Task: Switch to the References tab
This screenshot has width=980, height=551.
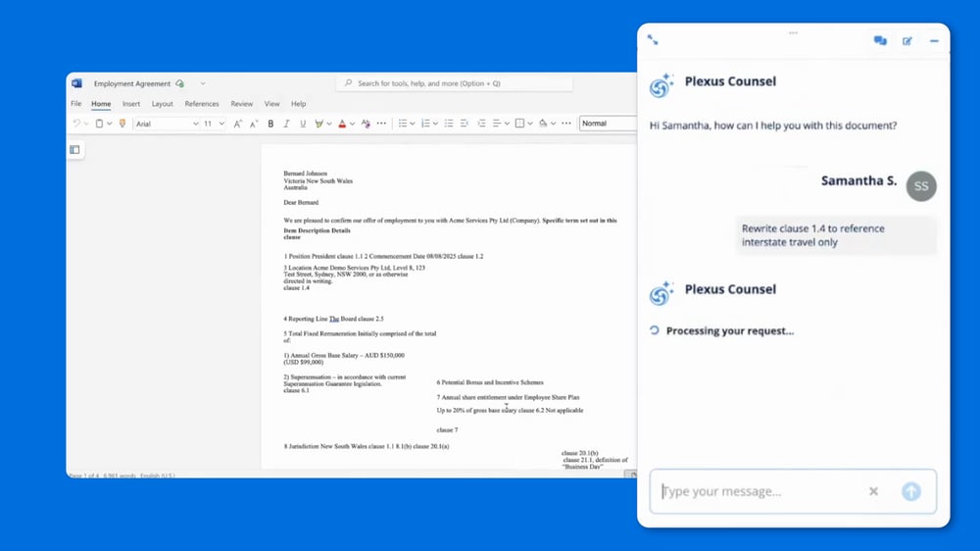Action: pyautogui.click(x=202, y=104)
